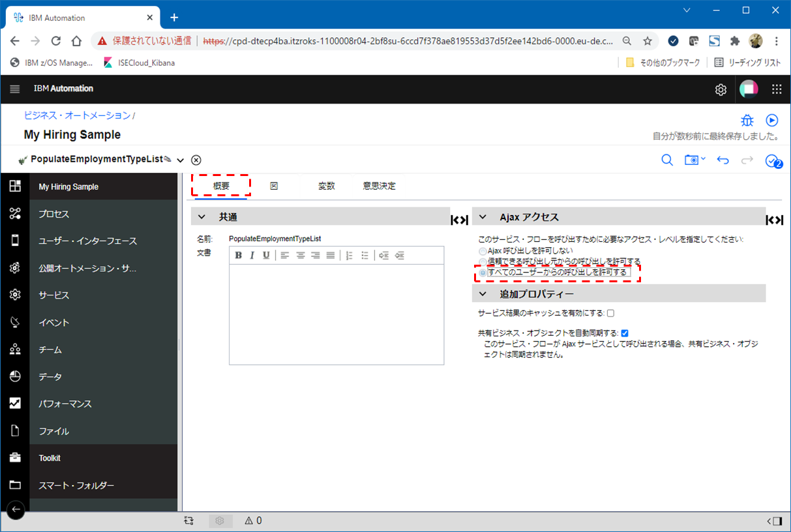791x532 pixels.
Task: Click the warnings indicator showing 0
Action: pos(253,521)
